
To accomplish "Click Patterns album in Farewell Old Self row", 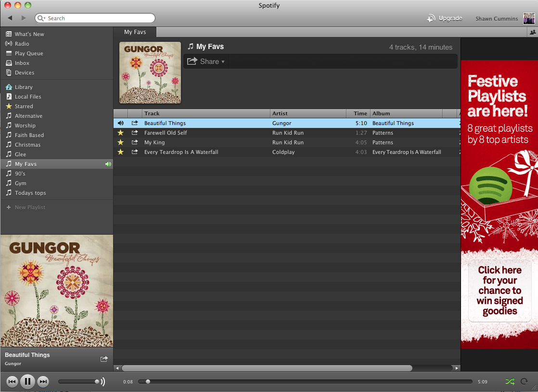I will click(383, 133).
